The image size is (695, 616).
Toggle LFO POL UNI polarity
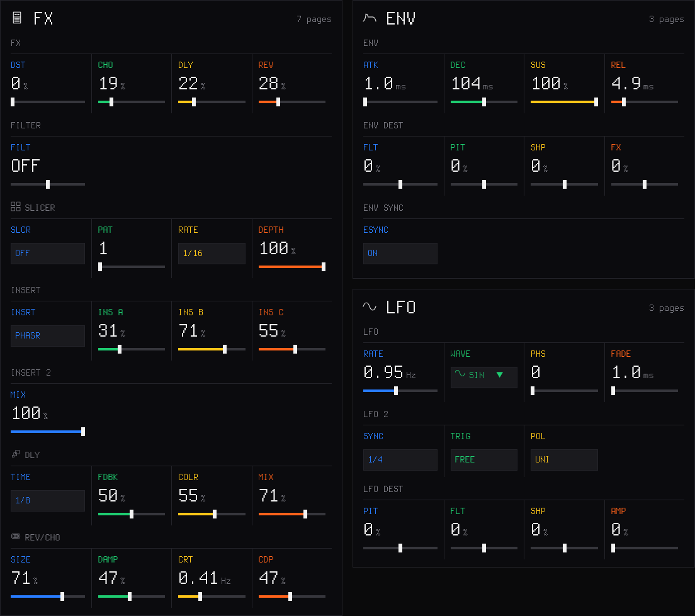pos(564,459)
